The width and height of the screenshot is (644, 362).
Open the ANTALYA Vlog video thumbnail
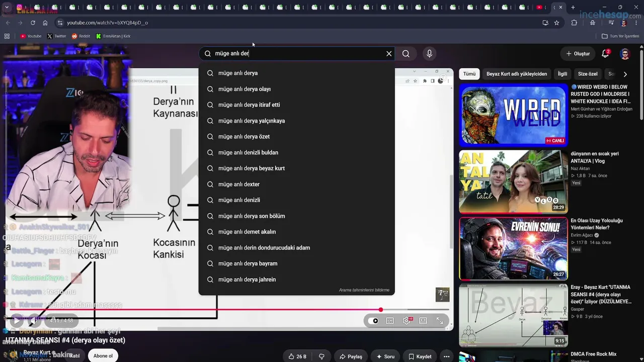tap(513, 182)
